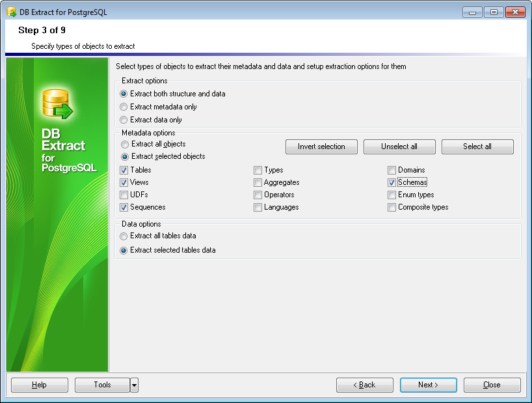Maximize the DB Extract window
The image size is (532, 403).
point(494,12)
